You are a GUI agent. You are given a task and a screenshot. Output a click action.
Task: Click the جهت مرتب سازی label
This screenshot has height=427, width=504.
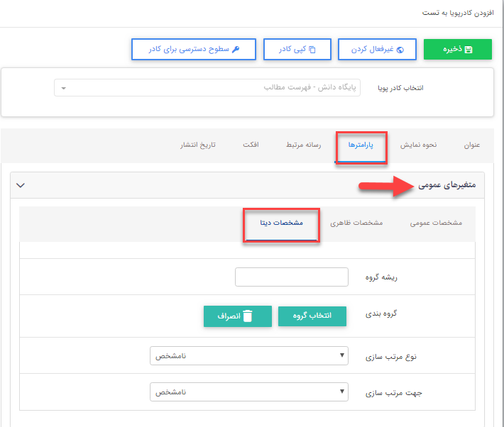394,393
